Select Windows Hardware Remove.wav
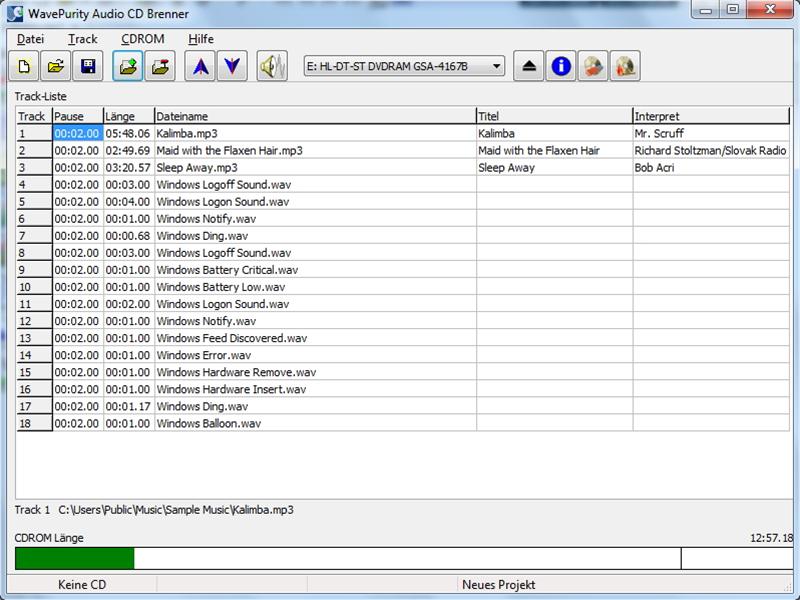 [236, 372]
